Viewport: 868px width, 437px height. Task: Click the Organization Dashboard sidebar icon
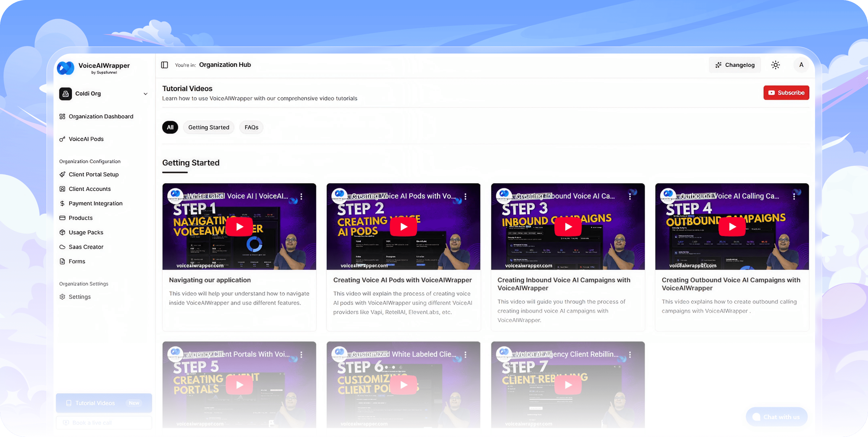coord(63,116)
